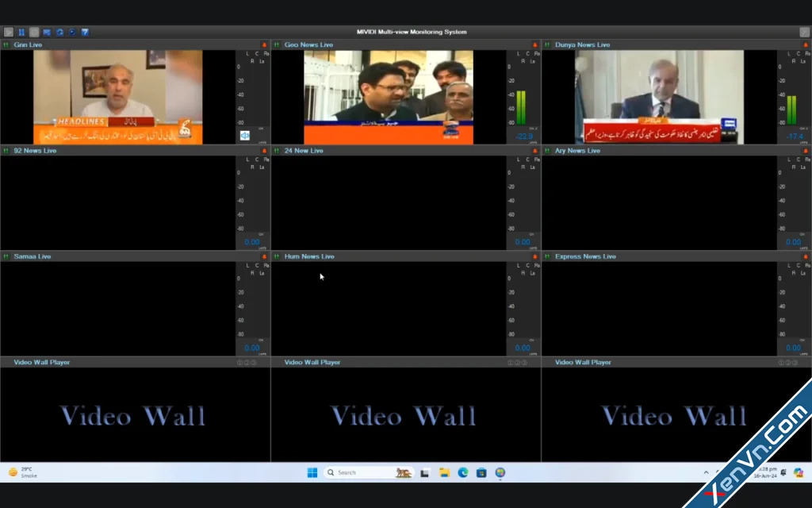Screen dimensions: 812x508
Task: Click the Hum News Live panel title
Action: pyautogui.click(x=309, y=256)
